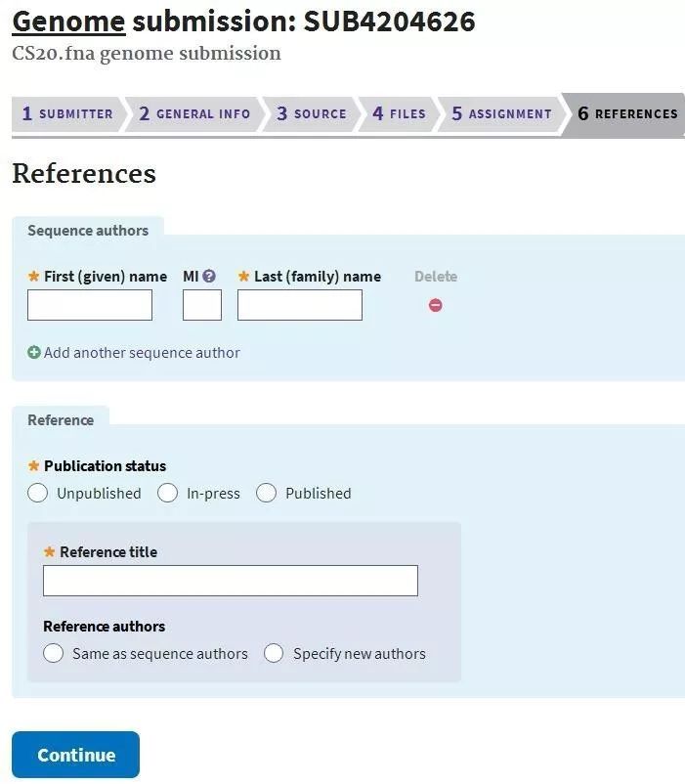Click the green plus add author icon
The image size is (685, 784).
coord(34,353)
